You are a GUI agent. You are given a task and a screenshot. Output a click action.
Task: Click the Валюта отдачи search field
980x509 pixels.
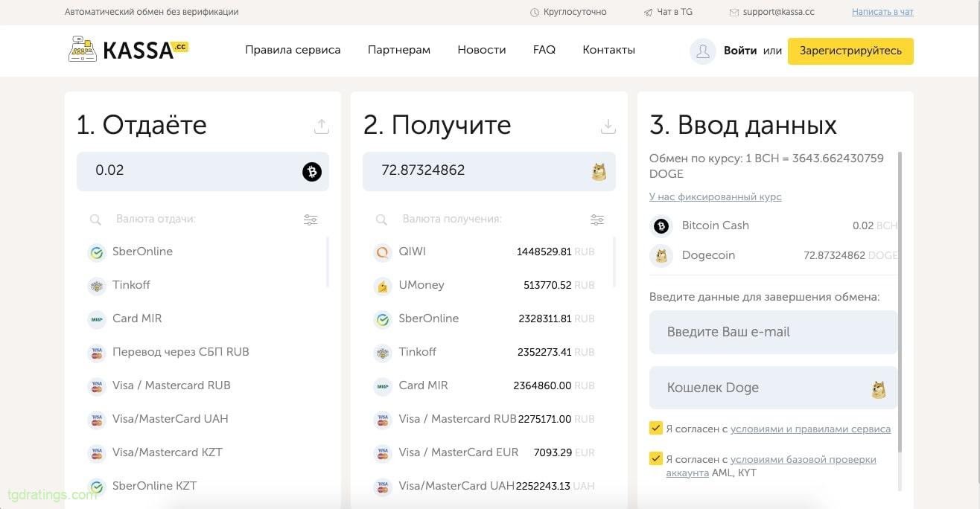pos(203,220)
